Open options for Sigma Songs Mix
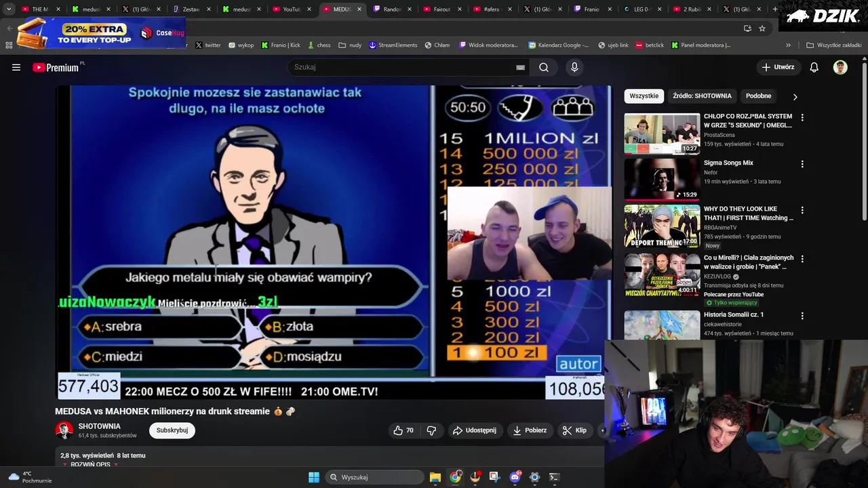 click(802, 164)
